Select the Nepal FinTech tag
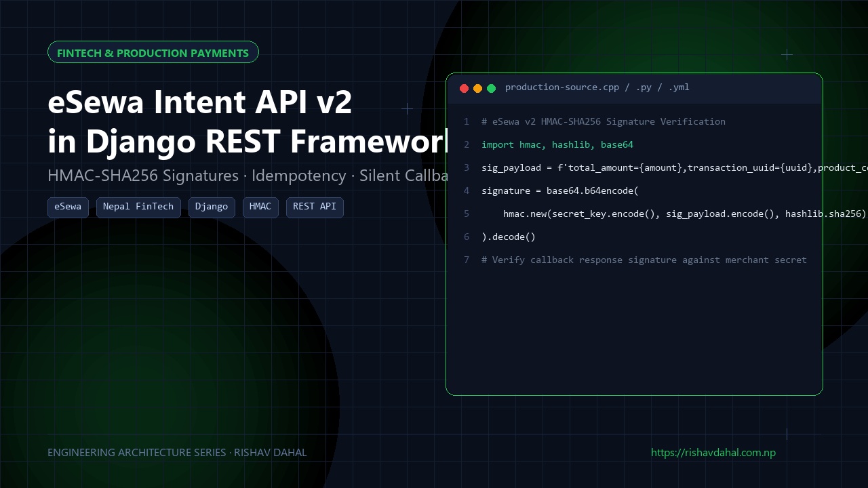Screen dimensions: 868x488 point(138,207)
